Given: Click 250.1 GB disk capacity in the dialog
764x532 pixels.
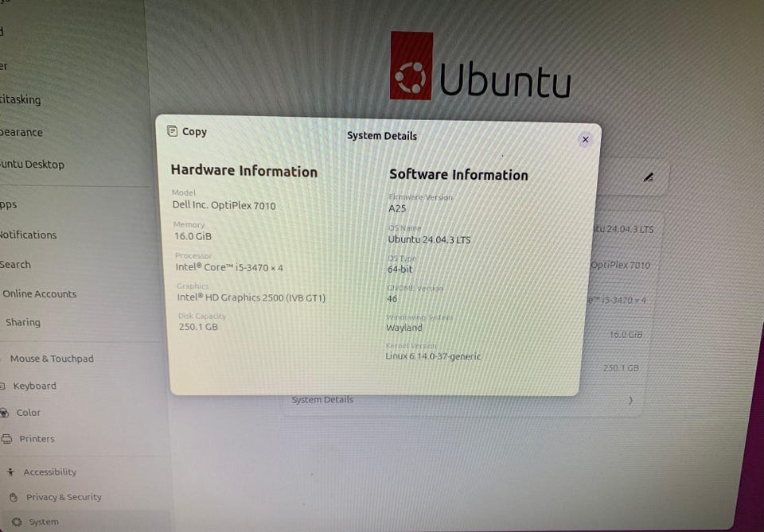Looking at the screenshot, I should point(198,327).
